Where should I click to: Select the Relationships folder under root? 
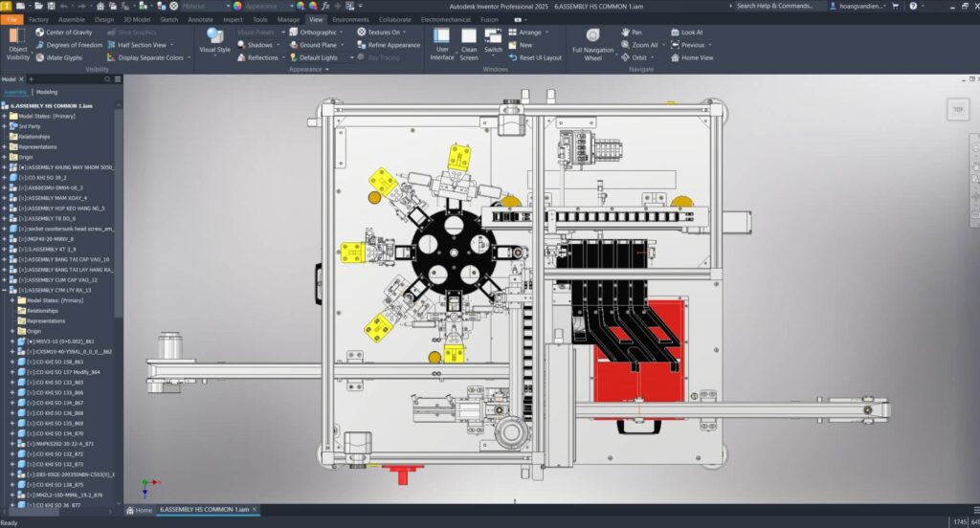pyautogui.click(x=30, y=137)
